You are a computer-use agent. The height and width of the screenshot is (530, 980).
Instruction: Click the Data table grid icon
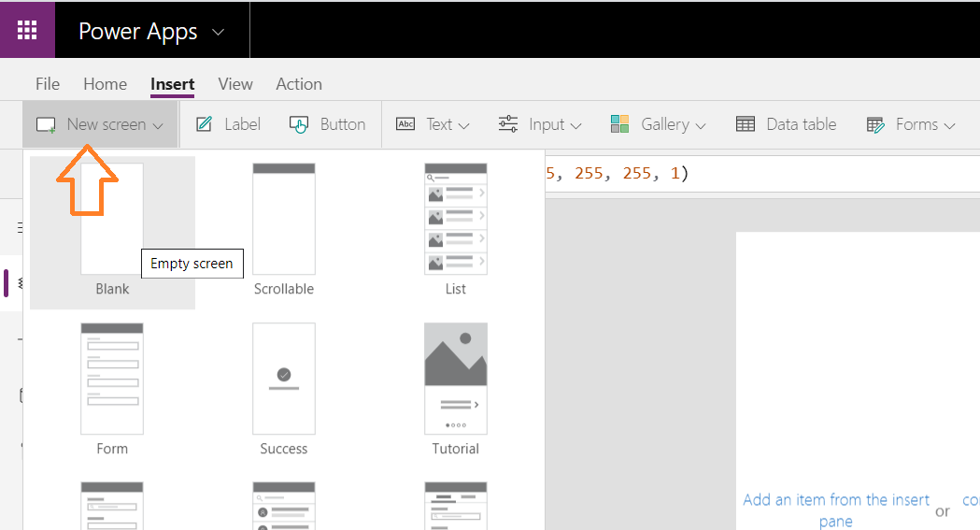745,123
